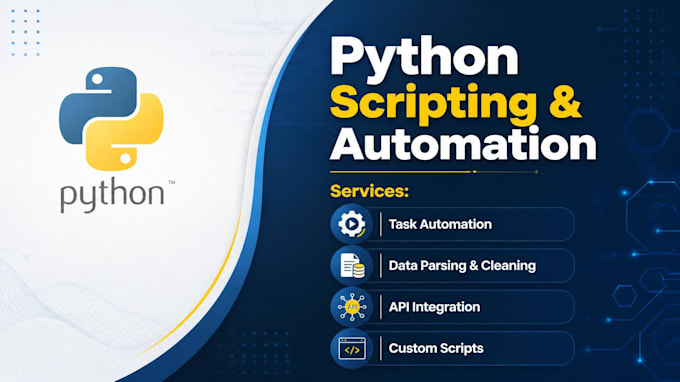Click the document database Data Parsing icon
680x382 pixels.
coord(352,265)
